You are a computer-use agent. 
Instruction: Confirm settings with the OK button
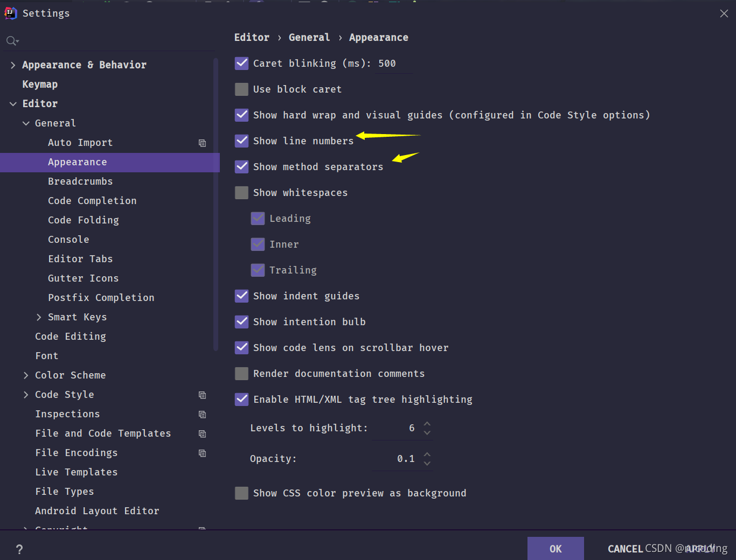point(556,549)
